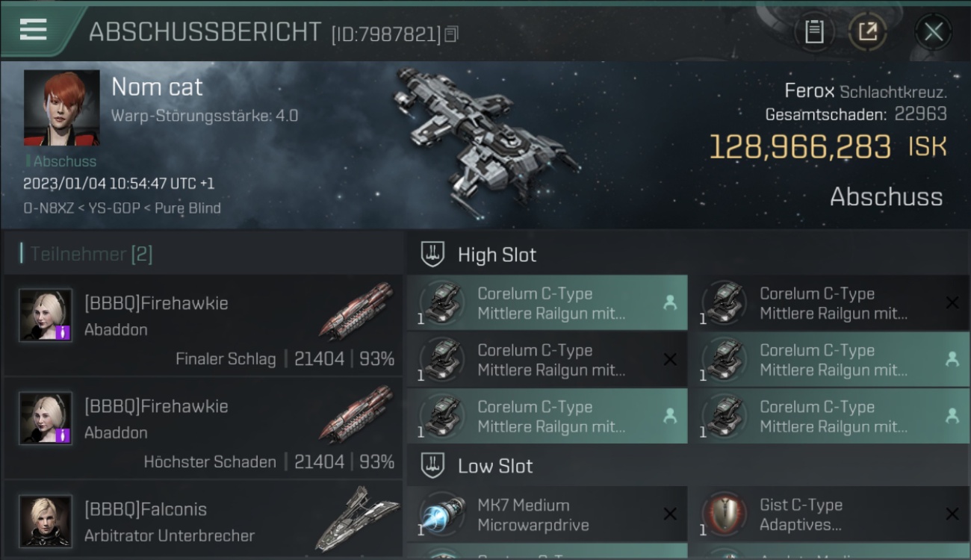
Task: Open Nom cat's character portrait
Action: [x=61, y=108]
